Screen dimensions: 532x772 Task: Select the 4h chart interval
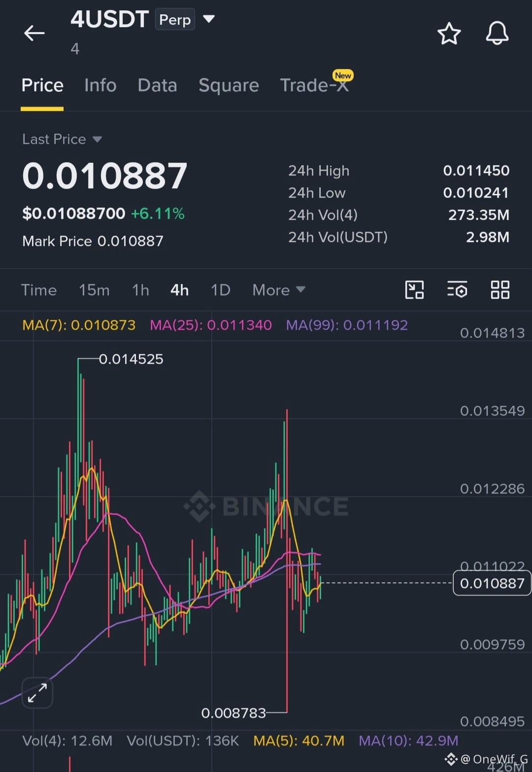179,290
